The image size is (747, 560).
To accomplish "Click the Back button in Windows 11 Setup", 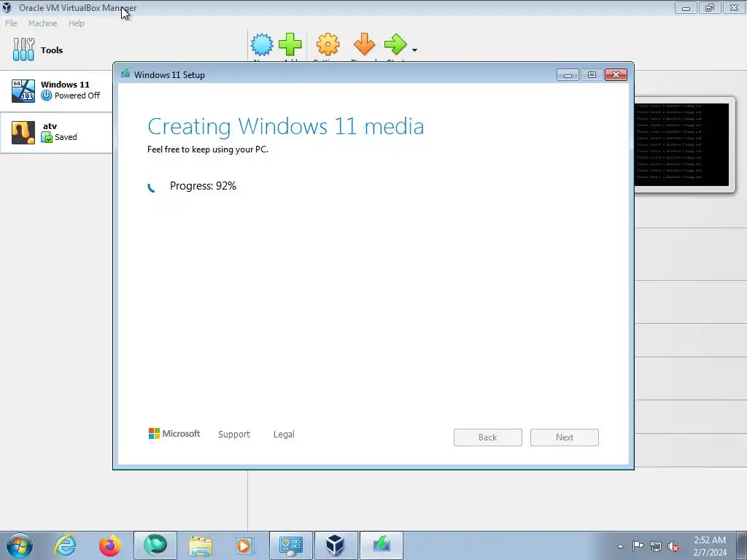I will pos(488,437).
